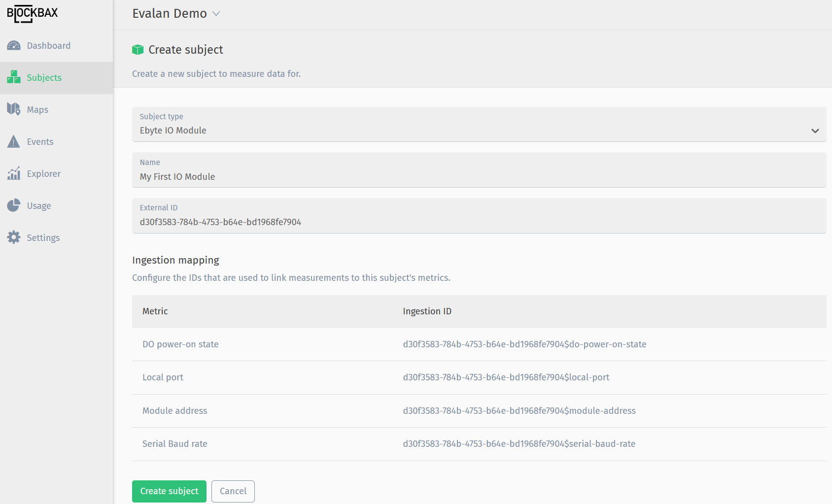The height and width of the screenshot is (504, 832).
Task: Go to the Dashboard menu item
Action: [x=48, y=46]
